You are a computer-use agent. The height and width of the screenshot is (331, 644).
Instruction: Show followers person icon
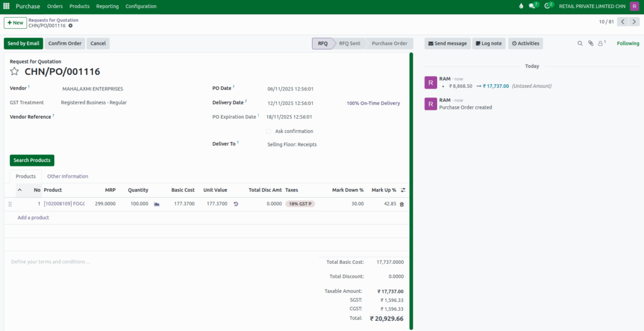click(602, 43)
